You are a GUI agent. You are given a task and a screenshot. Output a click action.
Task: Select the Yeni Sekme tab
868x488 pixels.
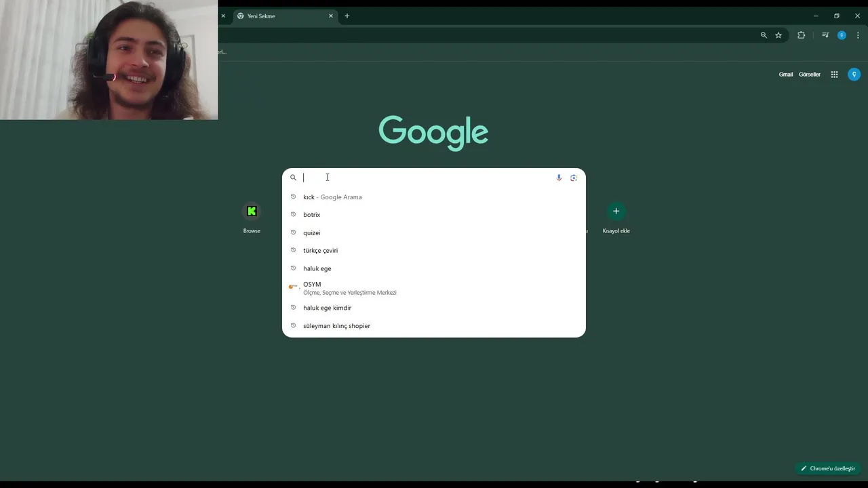click(285, 16)
